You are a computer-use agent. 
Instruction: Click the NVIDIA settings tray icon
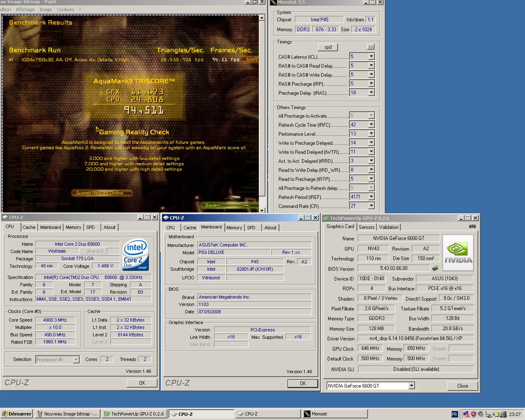pyautogui.click(x=496, y=414)
